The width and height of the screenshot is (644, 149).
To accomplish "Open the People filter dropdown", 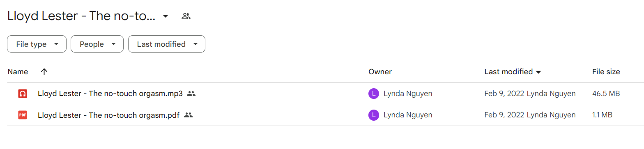I will click(x=97, y=44).
